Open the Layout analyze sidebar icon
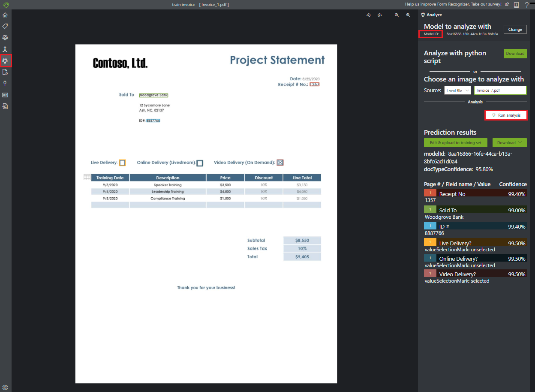535x392 pixels. click(x=5, y=72)
